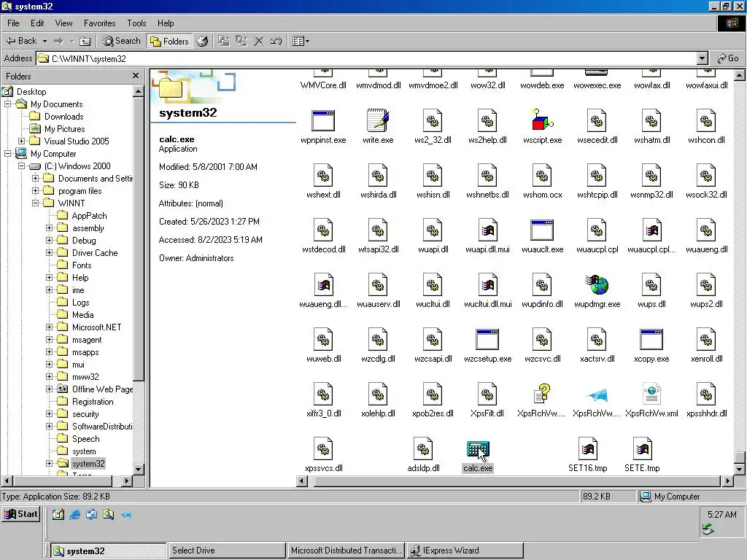Click the Go button
The width and height of the screenshot is (747, 560).
[x=729, y=58]
